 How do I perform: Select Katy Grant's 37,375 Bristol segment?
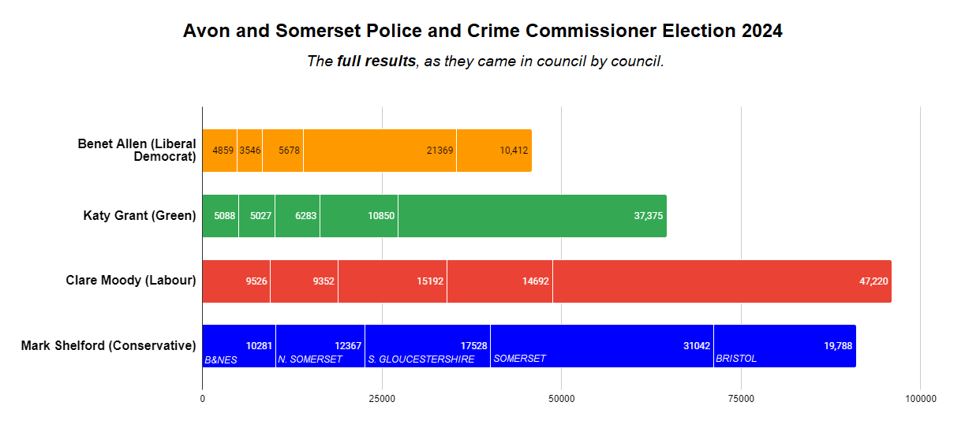(x=532, y=216)
